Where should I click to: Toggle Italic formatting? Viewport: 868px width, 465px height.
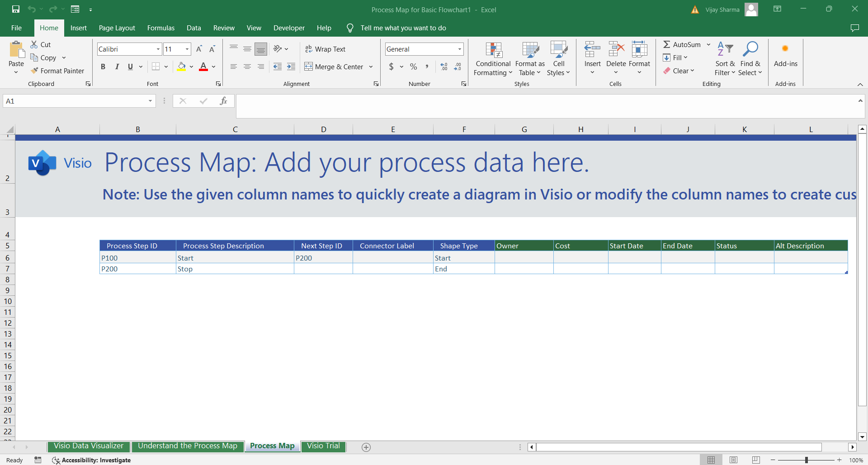point(117,66)
